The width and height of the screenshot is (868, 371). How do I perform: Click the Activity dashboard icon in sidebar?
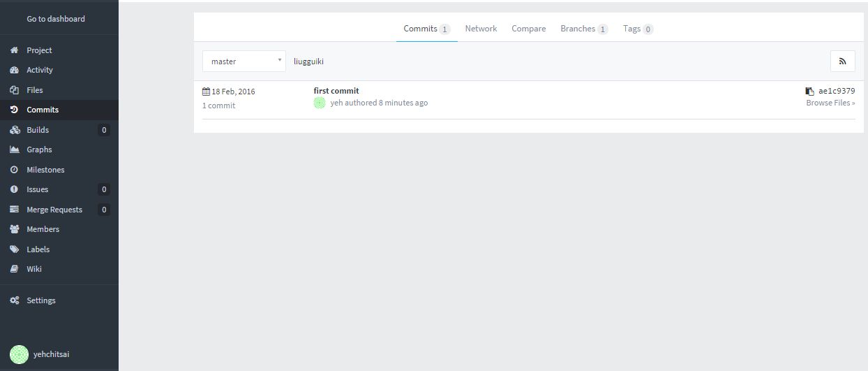coord(14,70)
